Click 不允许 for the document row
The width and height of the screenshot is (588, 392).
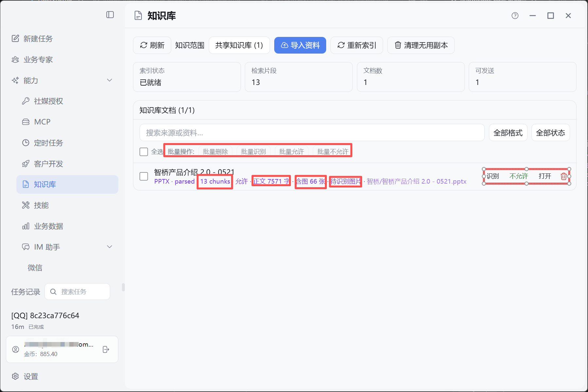click(x=519, y=176)
